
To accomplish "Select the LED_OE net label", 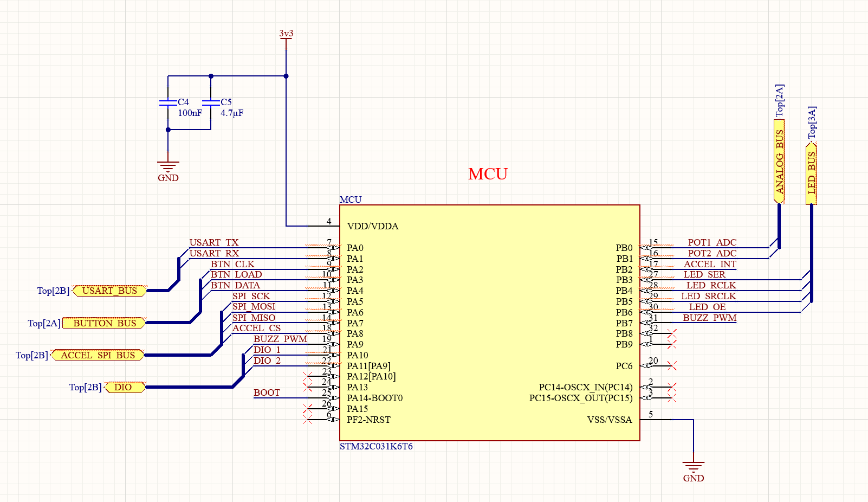I will click(707, 307).
